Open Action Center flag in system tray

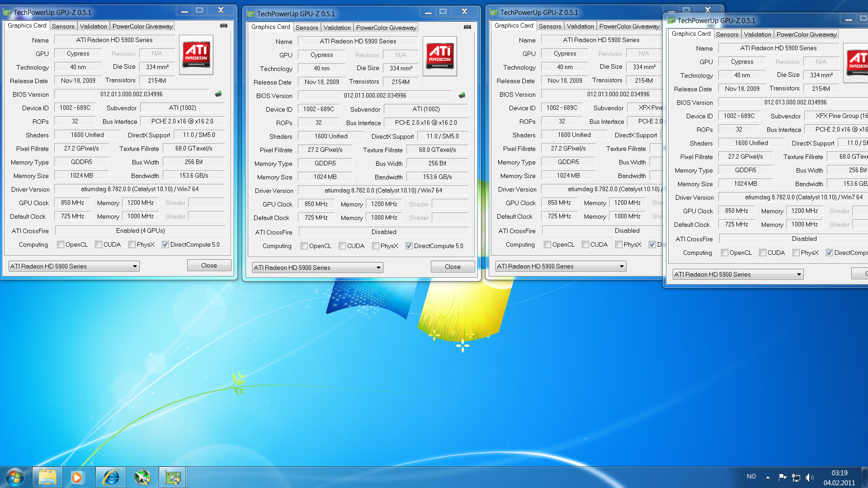(782, 477)
